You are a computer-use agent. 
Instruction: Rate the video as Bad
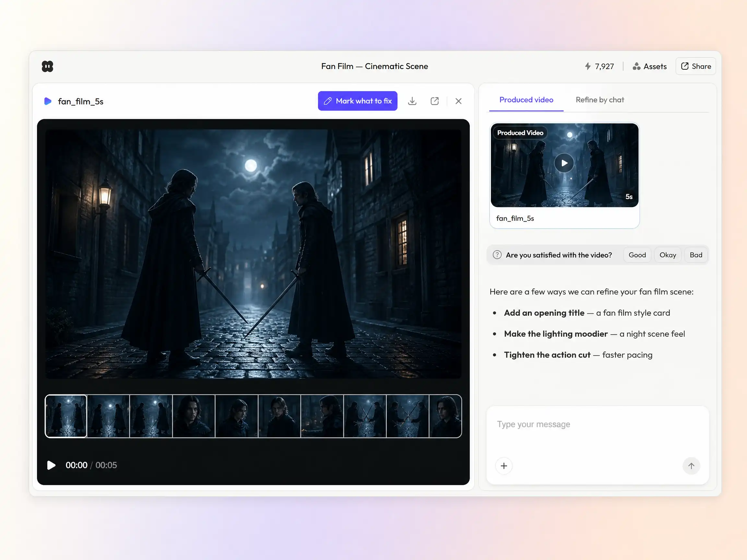coord(696,255)
